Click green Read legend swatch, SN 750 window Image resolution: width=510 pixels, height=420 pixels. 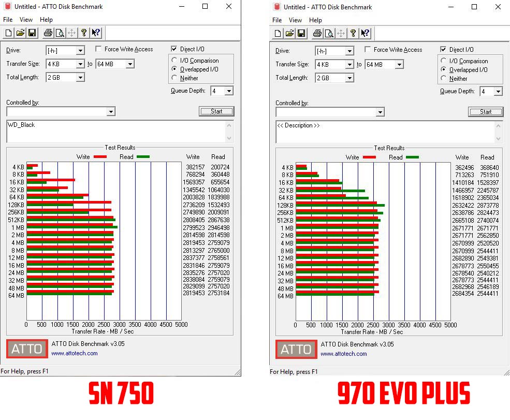pyautogui.click(x=143, y=157)
